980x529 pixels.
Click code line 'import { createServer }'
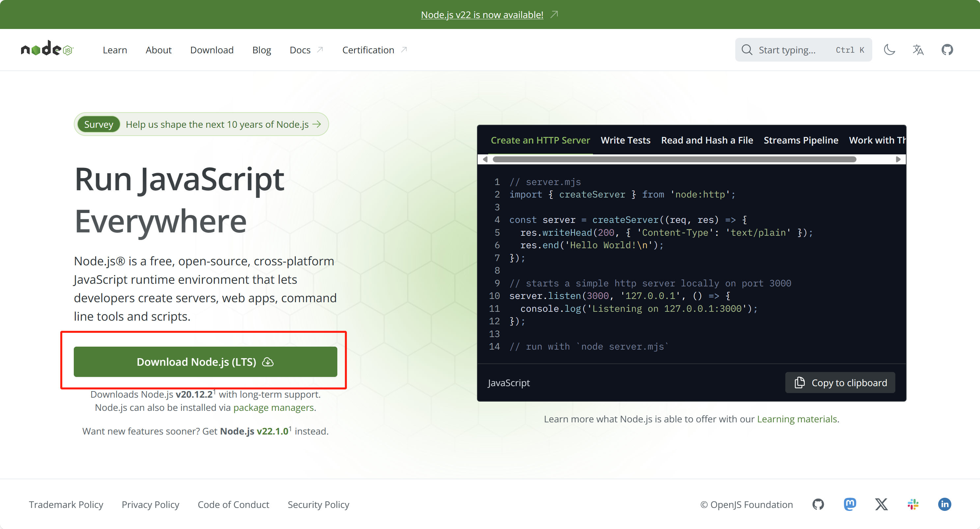pyautogui.click(x=622, y=194)
